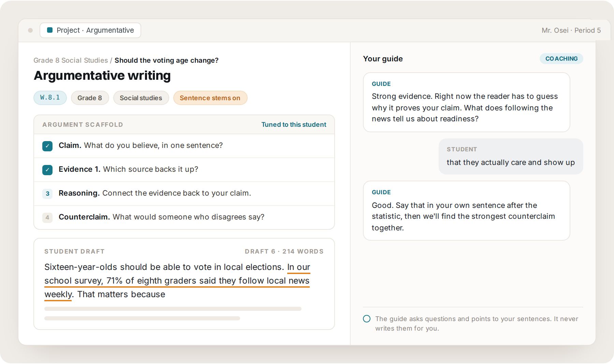Click the first guide message about strong evidence
The height and width of the screenshot is (364, 614).
466,102
